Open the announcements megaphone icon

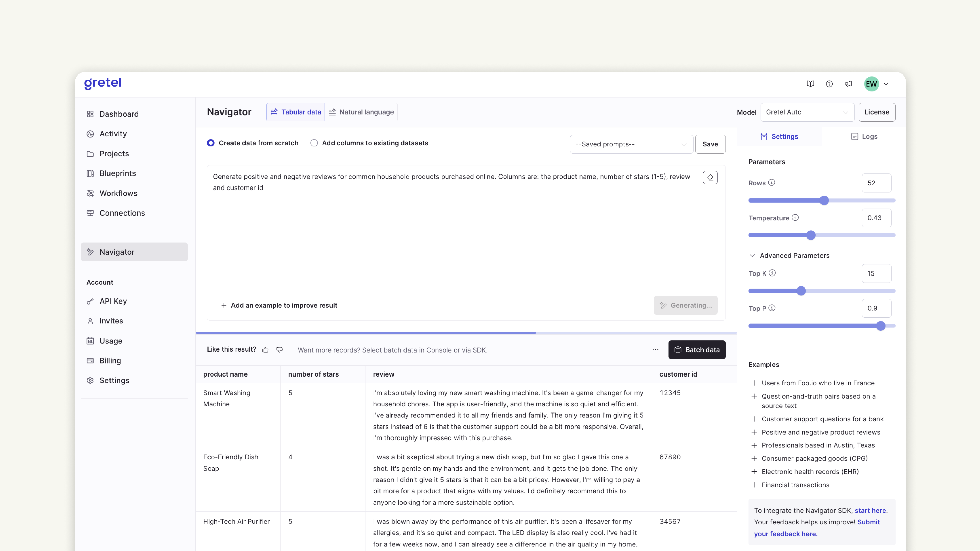tap(848, 84)
